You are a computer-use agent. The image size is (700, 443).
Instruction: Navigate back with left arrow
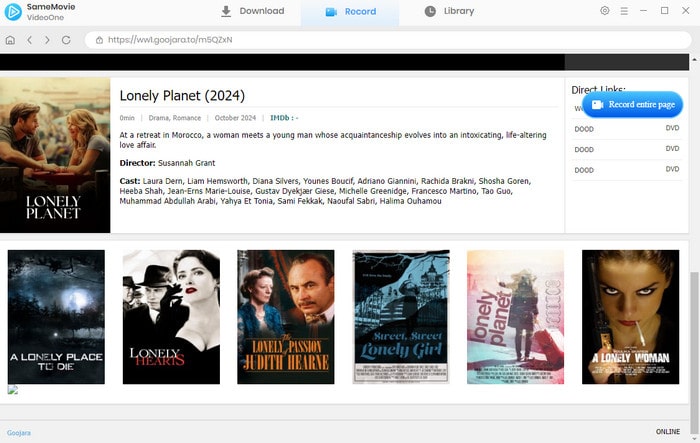click(29, 40)
